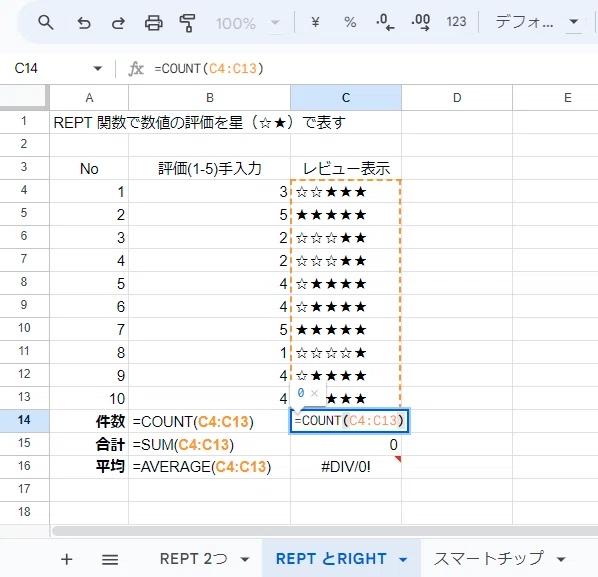
Task: Select the paint format tool
Action: pos(187,23)
